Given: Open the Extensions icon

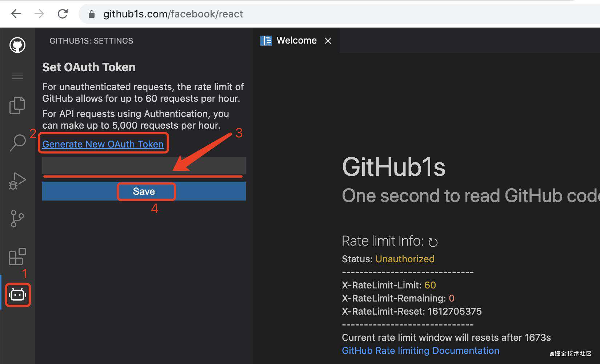Looking at the screenshot, I should click(x=17, y=256).
